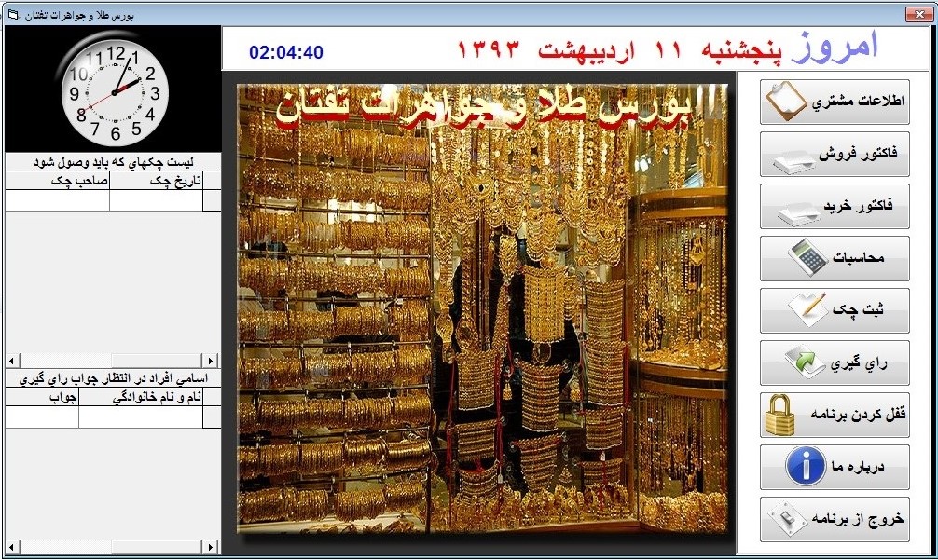Click the اسامي افراد در انتظار جواب راي گيري heading
The height and width of the screenshot is (560, 938).
[113, 379]
